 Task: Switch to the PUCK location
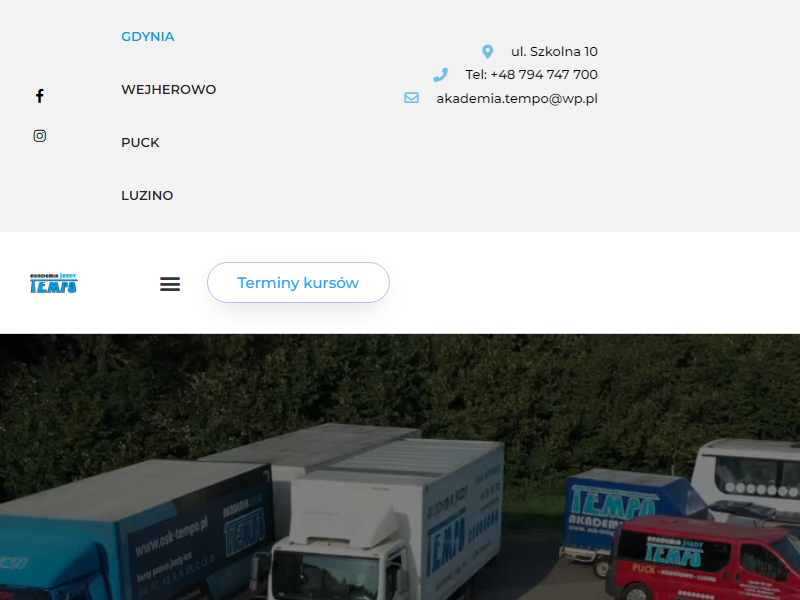click(x=140, y=143)
